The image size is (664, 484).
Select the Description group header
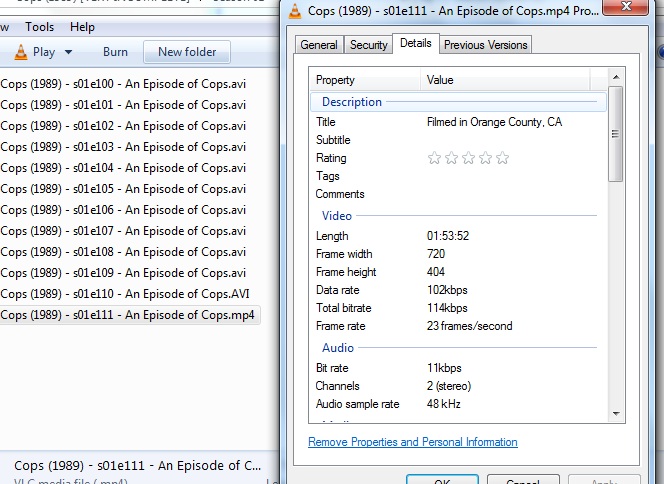pos(458,102)
